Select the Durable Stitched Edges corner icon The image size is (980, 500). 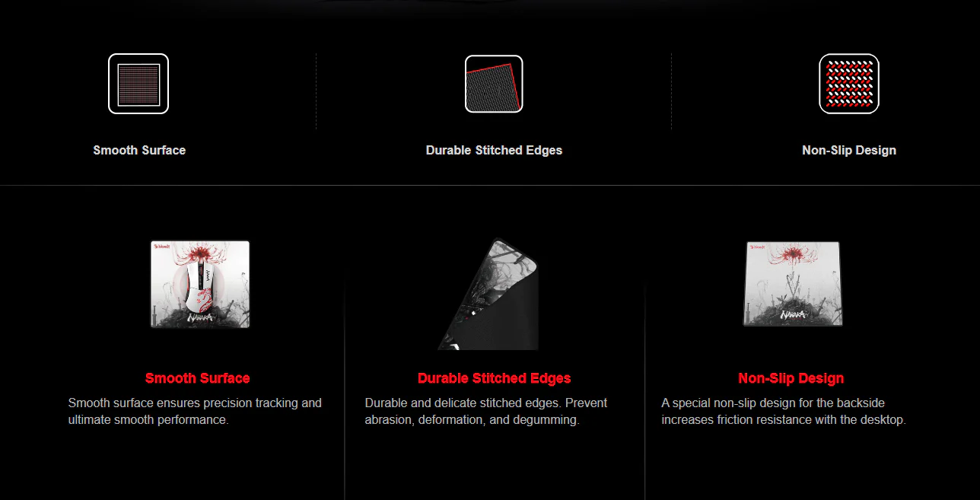[x=494, y=84]
